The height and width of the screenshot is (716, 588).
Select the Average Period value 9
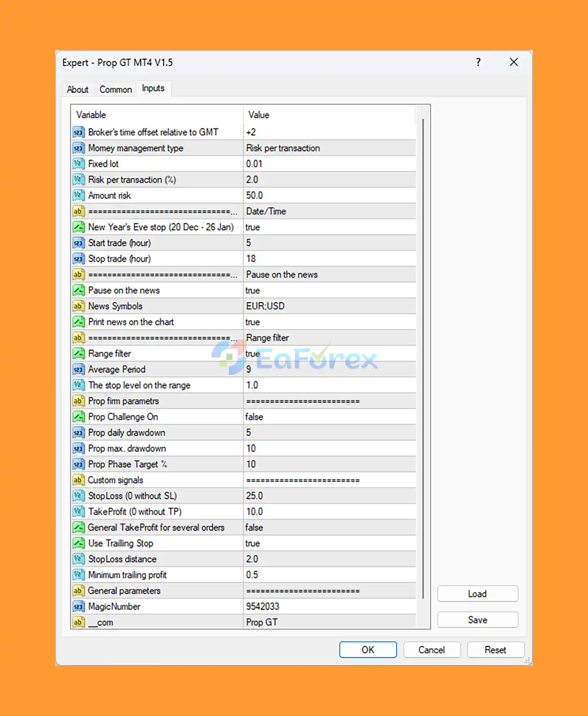point(330,369)
